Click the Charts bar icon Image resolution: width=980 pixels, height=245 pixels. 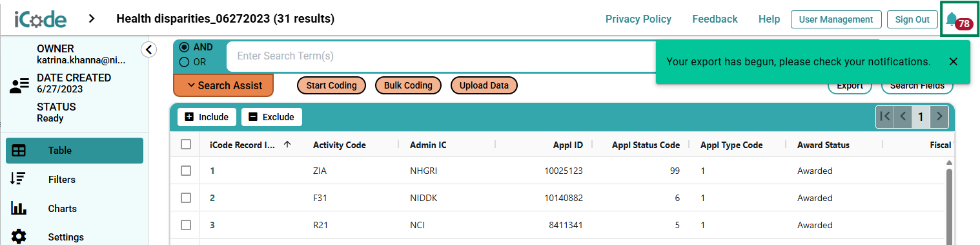19,208
